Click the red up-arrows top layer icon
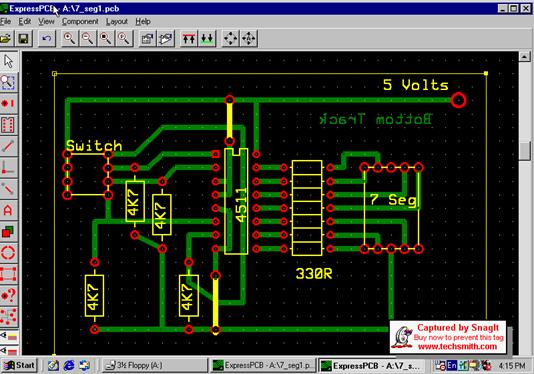 [x=189, y=38]
